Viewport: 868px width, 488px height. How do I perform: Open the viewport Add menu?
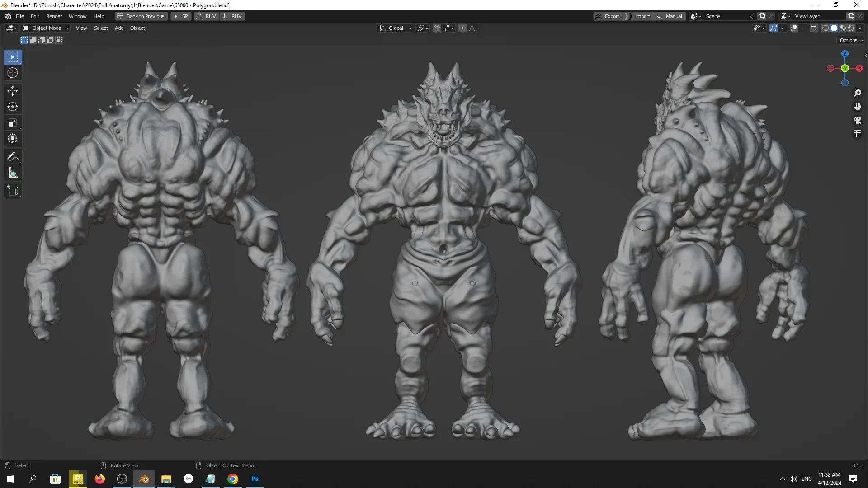[x=119, y=28]
